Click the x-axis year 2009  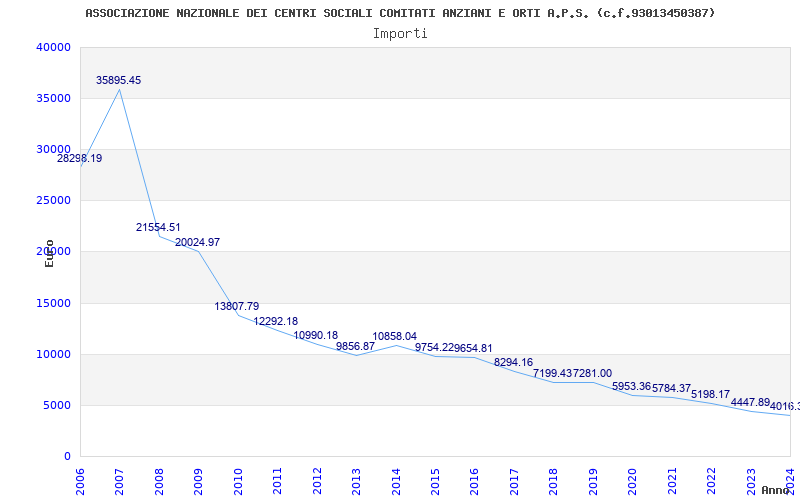point(198,482)
